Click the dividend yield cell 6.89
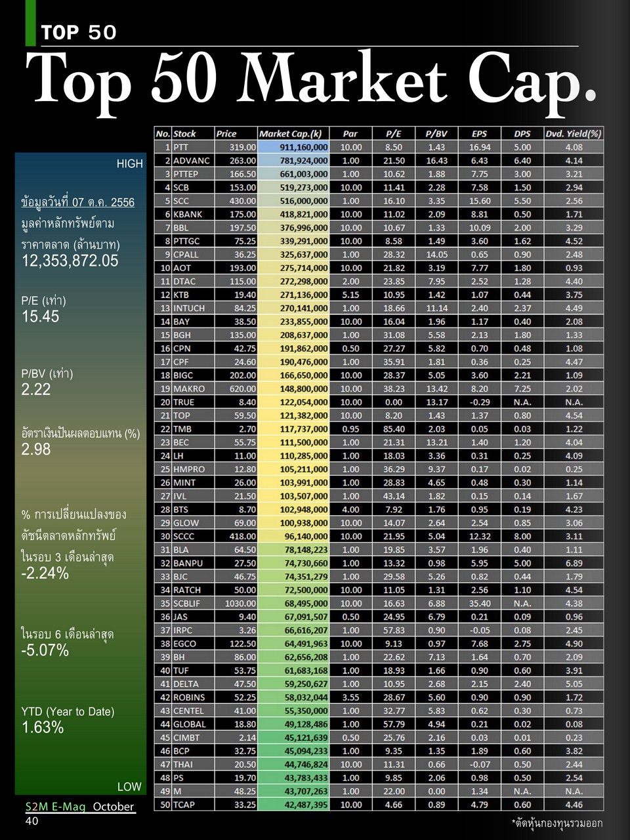 click(x=574, y=563)
